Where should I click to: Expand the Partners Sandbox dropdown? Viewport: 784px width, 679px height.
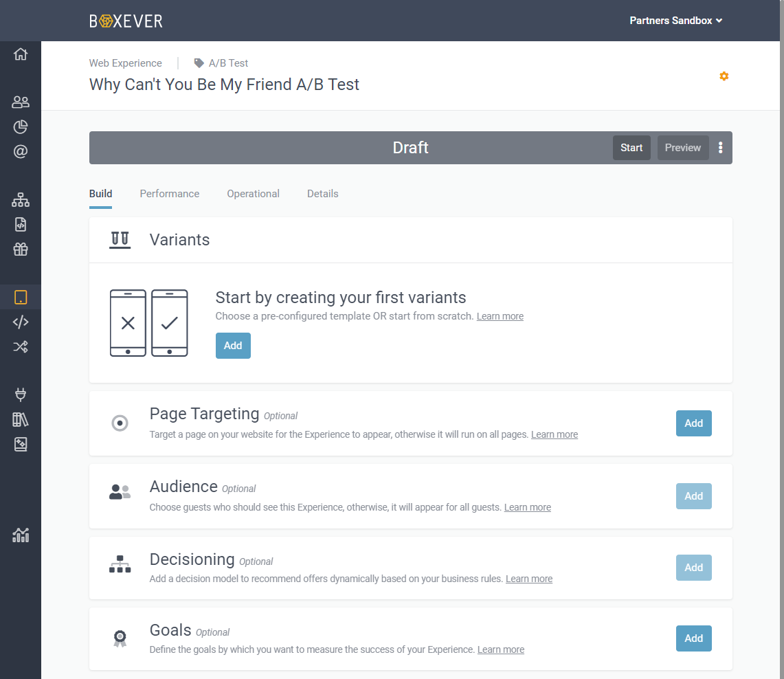point(676,21)
